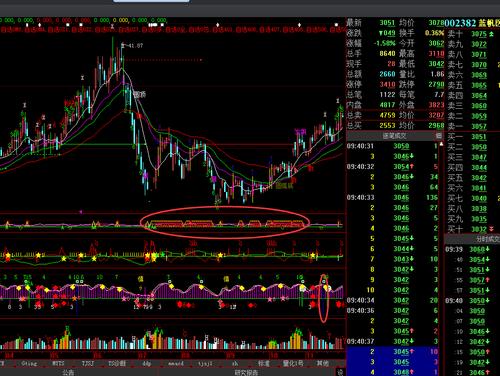Click the 内盘 value 4817
Screen dimensions: 500x376
tap(387, 105)
